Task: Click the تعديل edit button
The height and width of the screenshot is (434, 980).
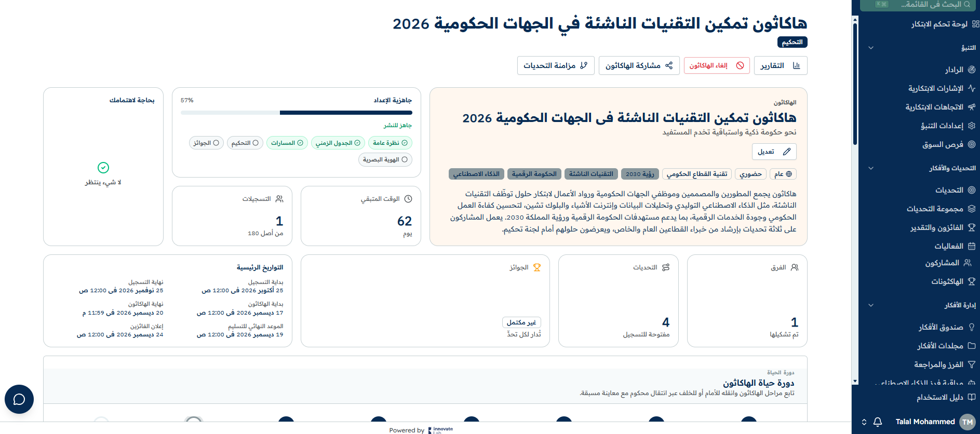Action: point(774,152)
